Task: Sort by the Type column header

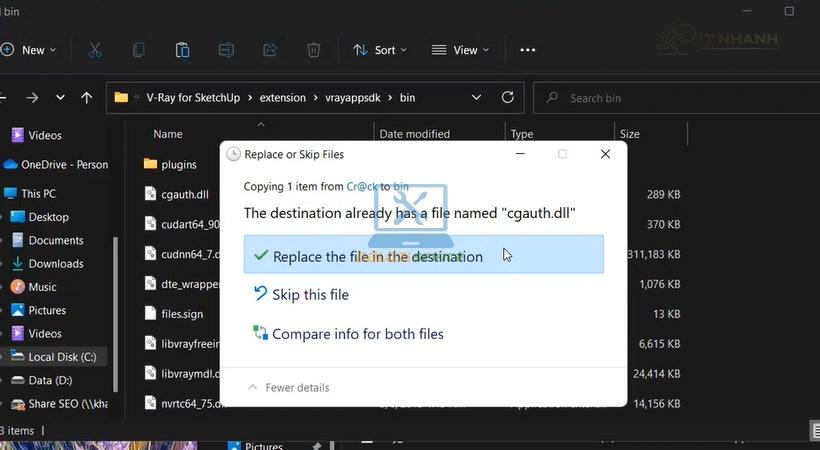Action: pos(522,134)
